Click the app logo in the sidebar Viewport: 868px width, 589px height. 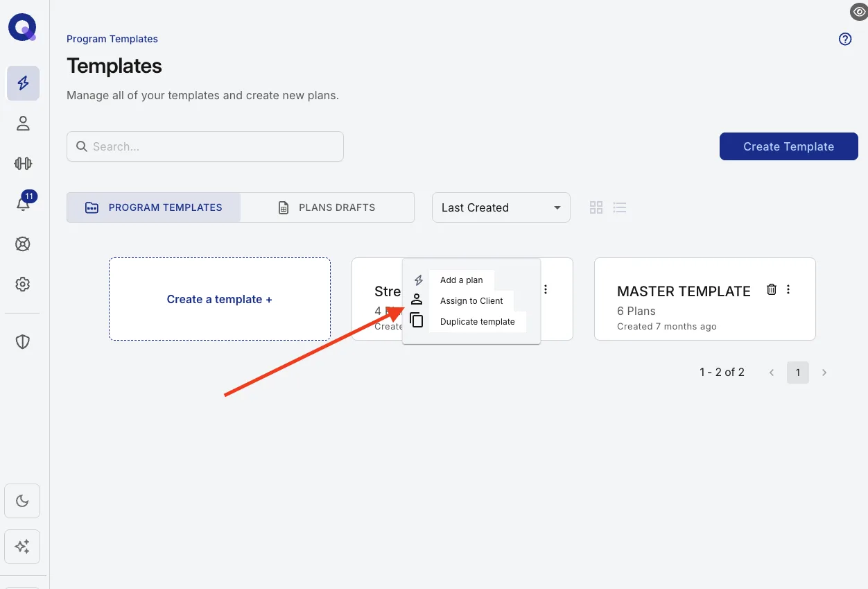coord(22,28)
